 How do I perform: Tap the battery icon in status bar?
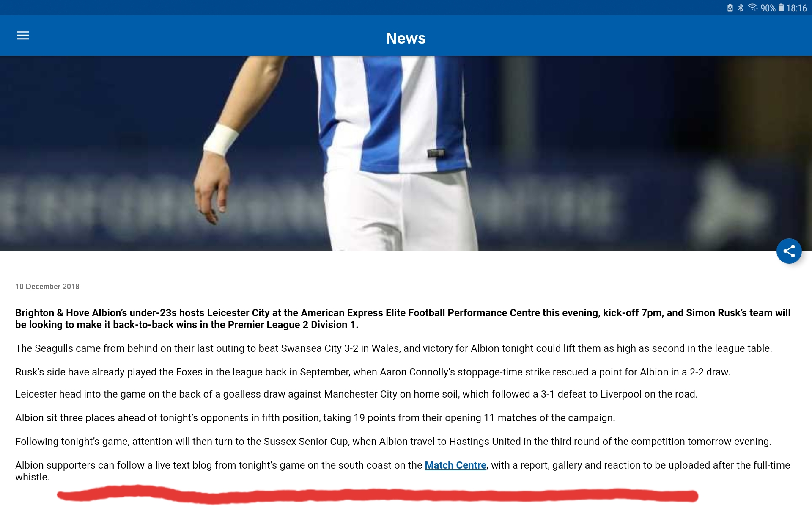coord(781,8)
